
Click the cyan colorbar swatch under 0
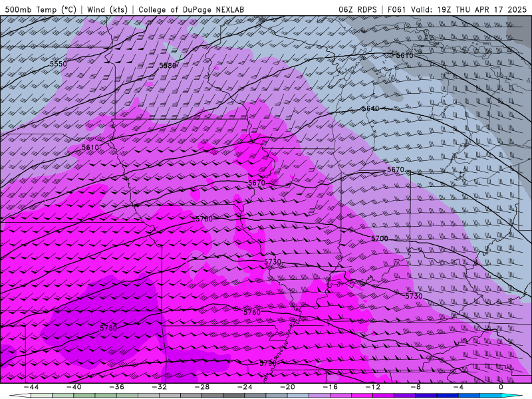click(511, 396)
